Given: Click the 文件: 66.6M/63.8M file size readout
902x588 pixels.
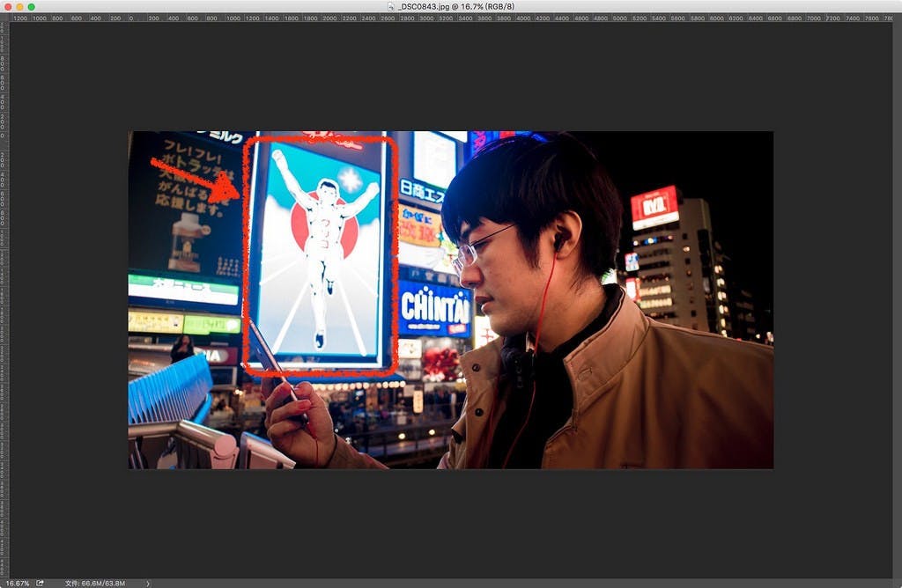Looking at the screenshot, I should [x=94, y=583].
